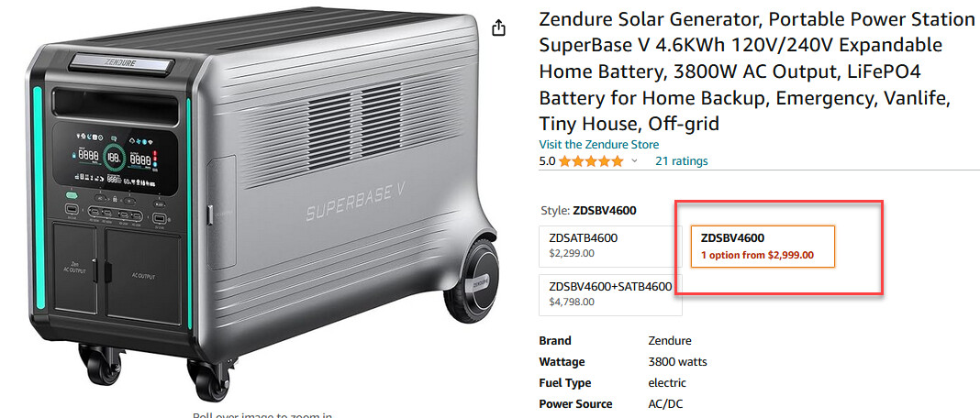Image resolution: width=980 pixels, height=418 pixels.
Task: Select the ZDSBV4600 style option
Action: coord(763,247)
